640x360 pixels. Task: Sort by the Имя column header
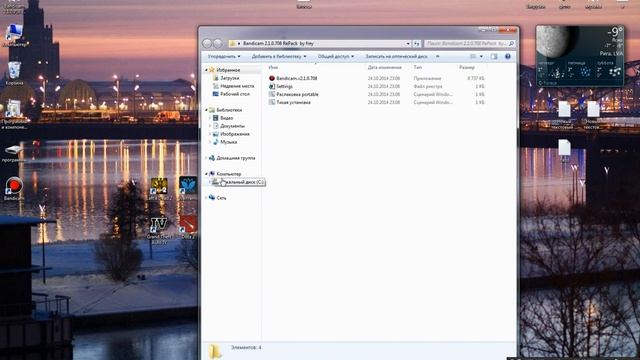tap(273, 67)
